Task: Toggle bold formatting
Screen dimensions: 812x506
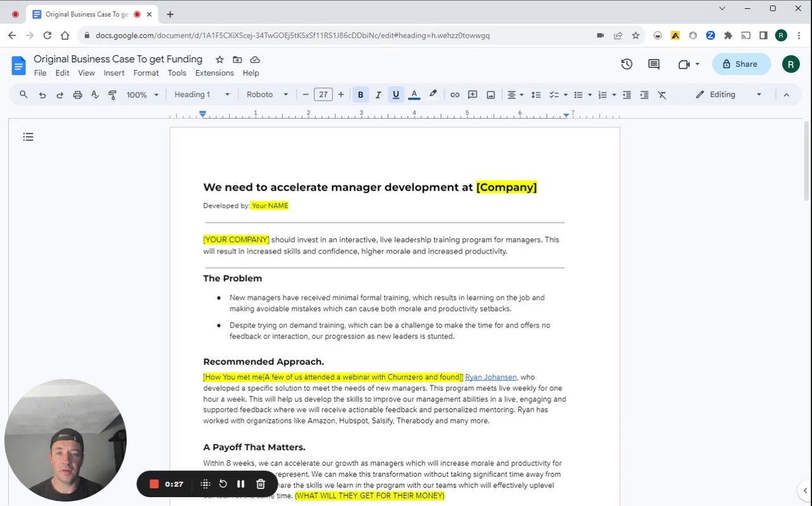Action: 360,95
